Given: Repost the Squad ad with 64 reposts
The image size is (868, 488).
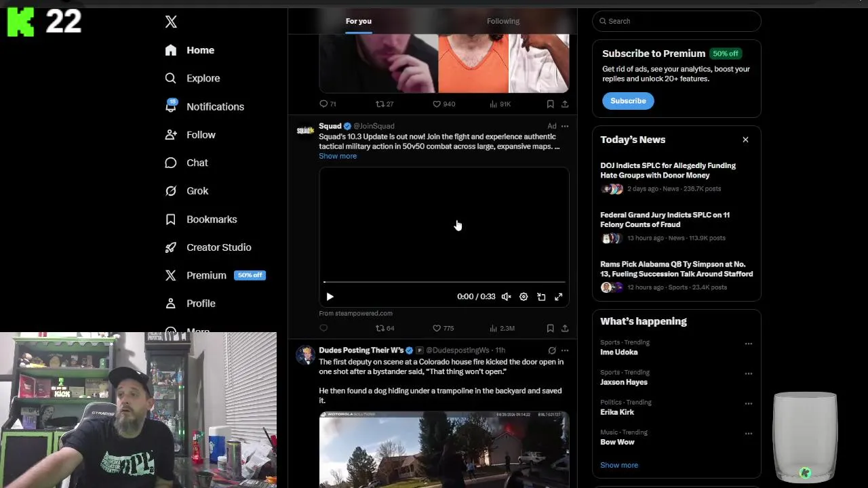Looking at the screenshot, I should tap(384, 328).
